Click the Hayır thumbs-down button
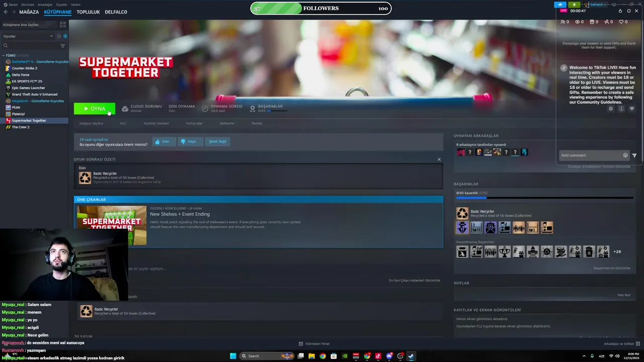The image size is (644, 362). [x=190, y=142]
